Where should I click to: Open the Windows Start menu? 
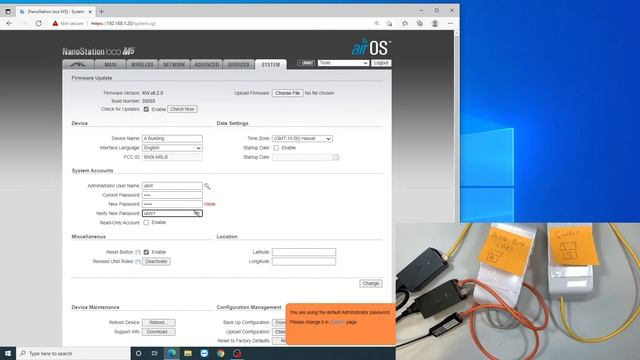click(8, 353)
